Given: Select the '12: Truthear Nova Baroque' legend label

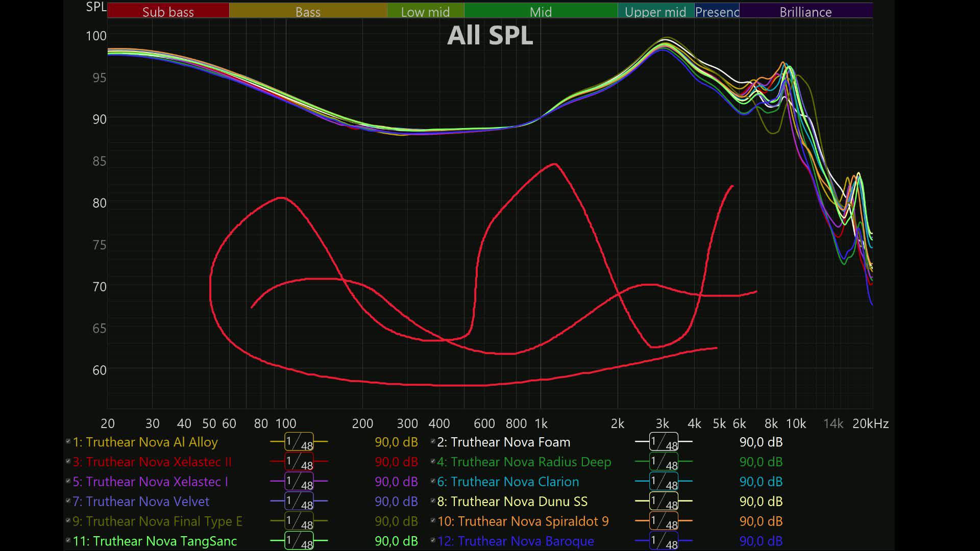Looking at the screenshot, I should coord(516,541).
